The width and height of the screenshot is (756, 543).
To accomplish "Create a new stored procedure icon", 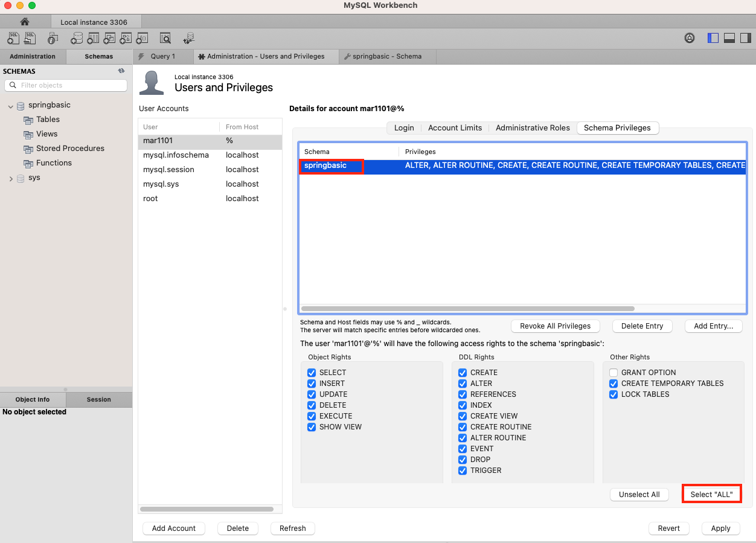I will (x=126, y=38).
